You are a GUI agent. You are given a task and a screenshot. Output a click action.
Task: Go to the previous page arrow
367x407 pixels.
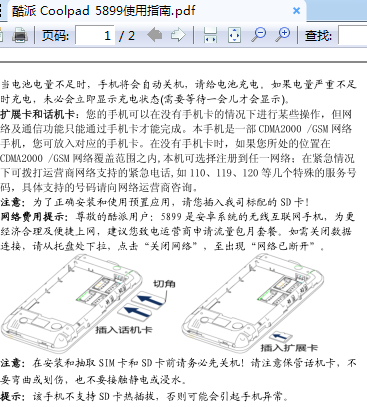(155, 35)
